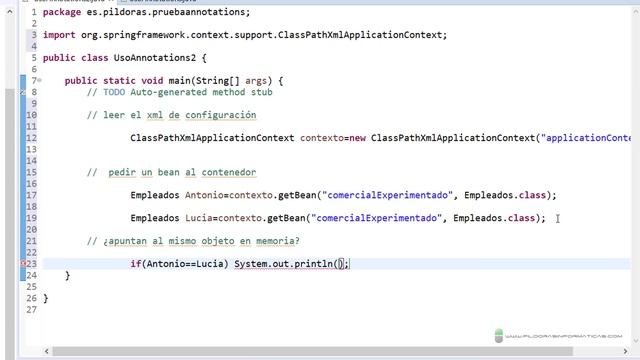Screen dimensions: 640x360
Task: Click the class name UsoAnnotations2
Action: pos(155,58)
